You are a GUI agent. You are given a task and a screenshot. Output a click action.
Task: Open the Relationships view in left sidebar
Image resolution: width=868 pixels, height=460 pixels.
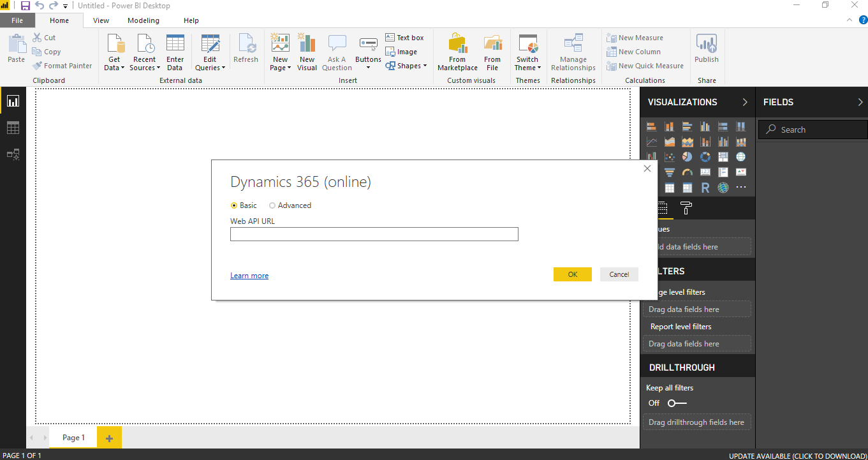click(x=13, y=154)
